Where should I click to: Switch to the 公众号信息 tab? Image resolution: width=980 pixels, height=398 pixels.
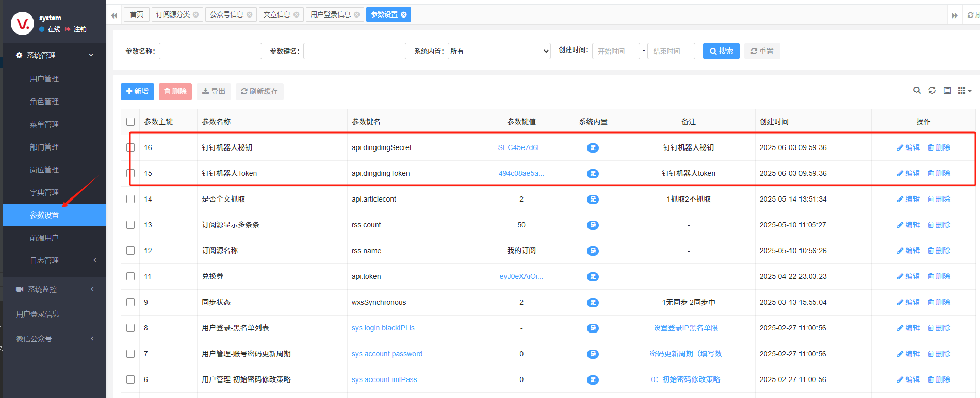226,14
